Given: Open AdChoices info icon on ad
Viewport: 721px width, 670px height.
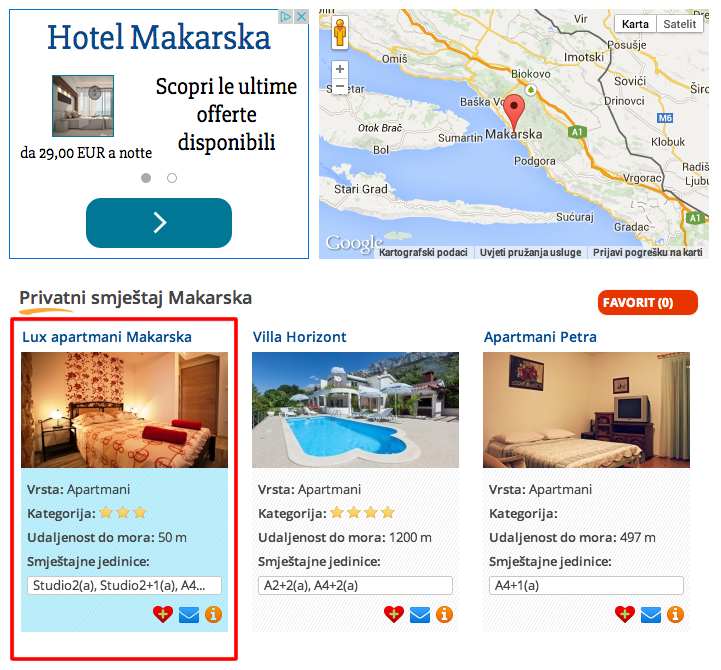Looking at the screenshot, I should pyautogui.click(x=286, y=17).
